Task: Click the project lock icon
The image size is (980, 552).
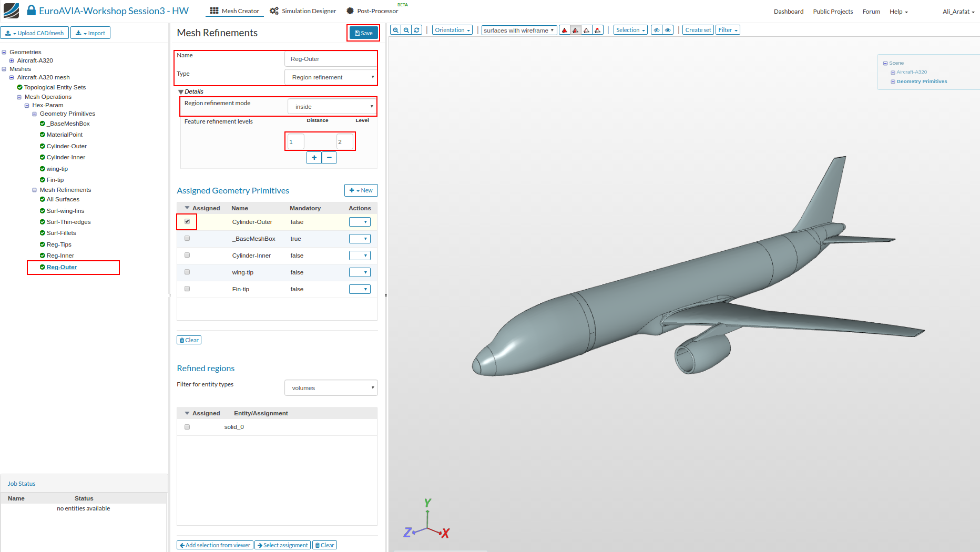Action: click(32, 11)
